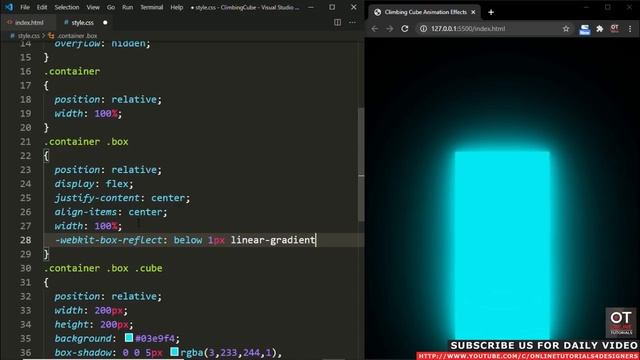Click the rgba color swatch on line 36
The width and height of the screenshot is (640, 360).
(x=174, y=351)
